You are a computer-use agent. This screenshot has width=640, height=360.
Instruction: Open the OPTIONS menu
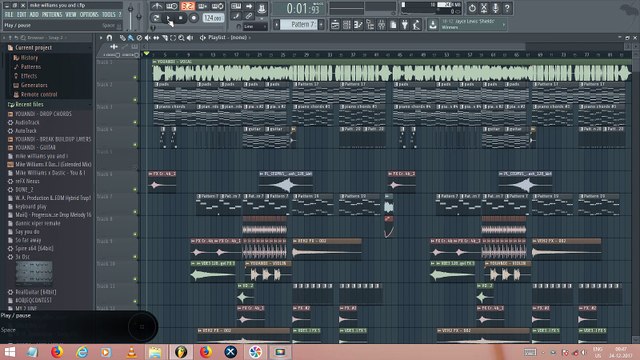(x=89, y=14)
